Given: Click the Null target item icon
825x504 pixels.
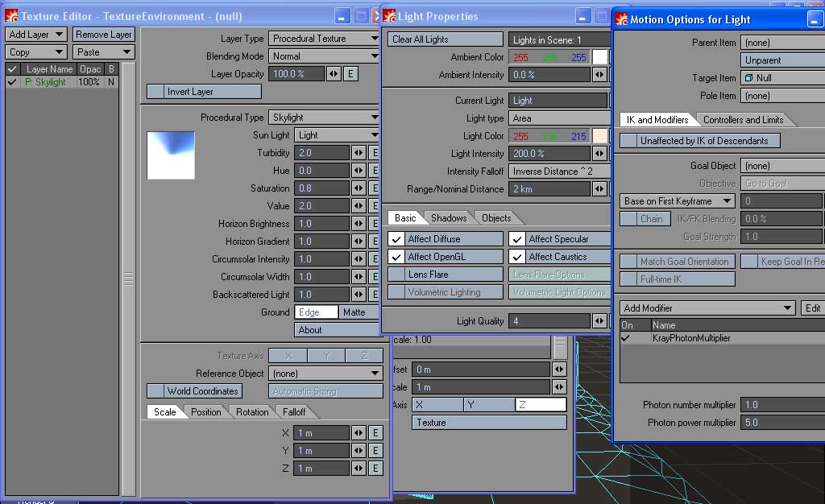Looking at the screenshot, I should 749,78.
